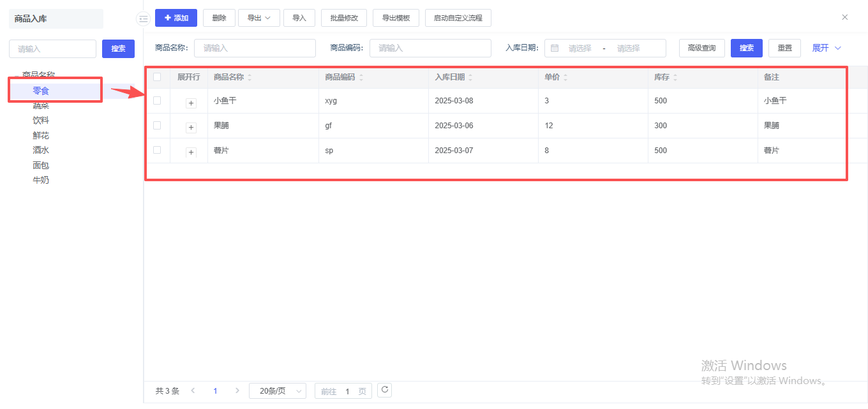Expand the 小鱼干 row details

[x=191, y=103]
